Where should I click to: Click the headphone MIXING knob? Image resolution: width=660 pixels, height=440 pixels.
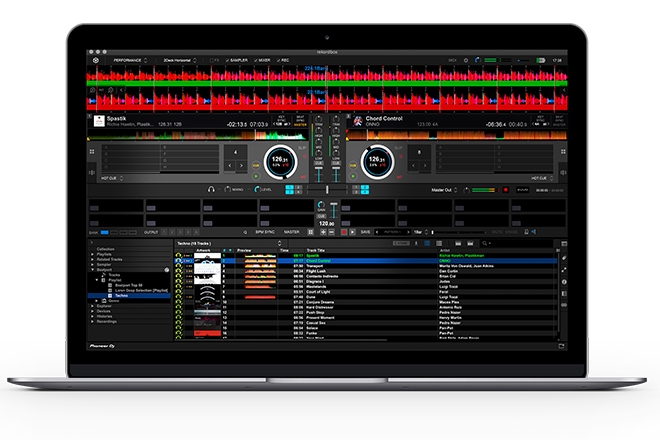tap(228, 189)
